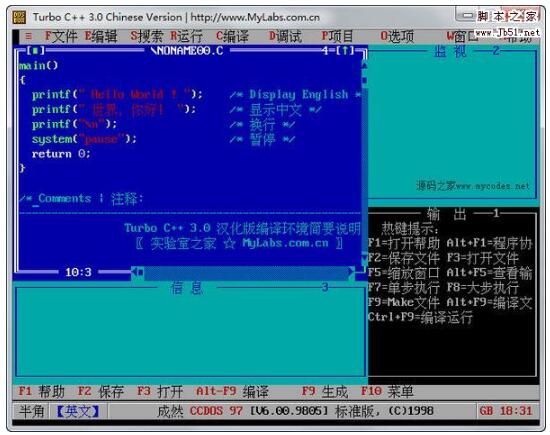Image resolution: width=550 pixels, height=435 pixels.
Task: Click the 暂停 comment text
Action: pyautogui.click(x=262, y=139)
